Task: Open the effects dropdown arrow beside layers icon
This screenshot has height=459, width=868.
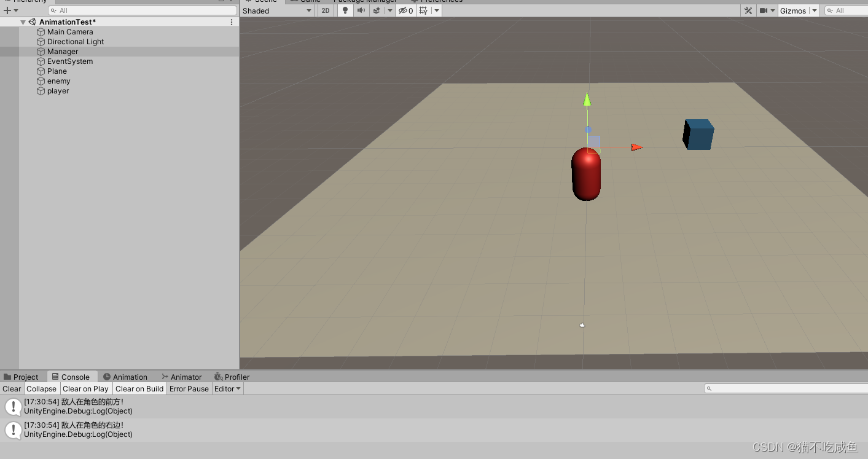Action: pos(390,10)
